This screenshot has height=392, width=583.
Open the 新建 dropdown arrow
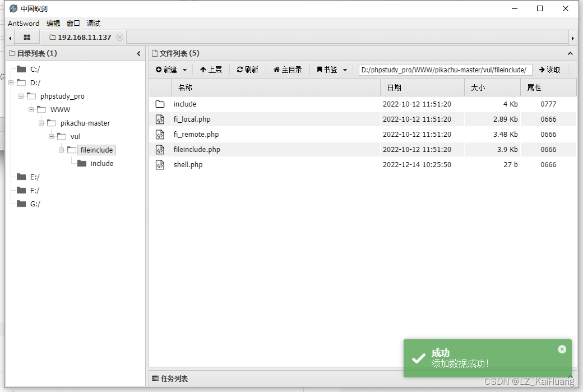point(183,70)
